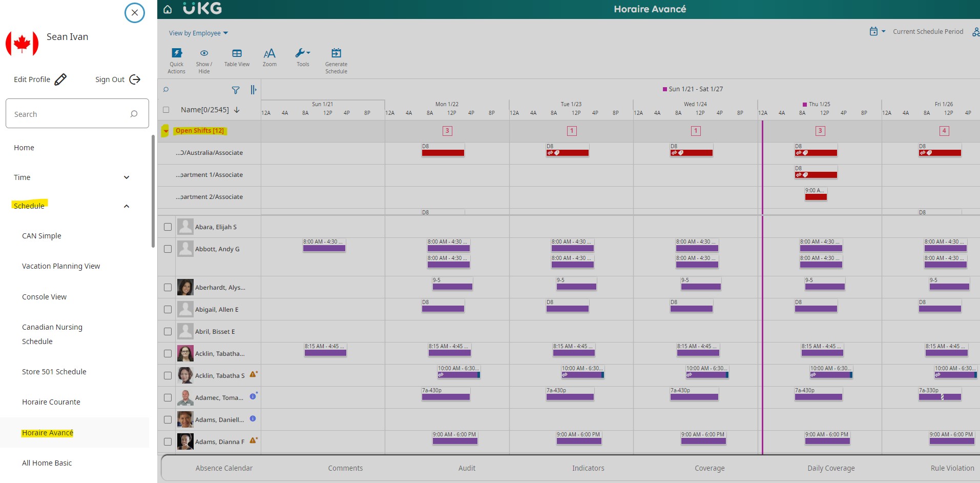Open the Tools wrench menu
This screenshot has height=483, width=980.
point(303,53)
